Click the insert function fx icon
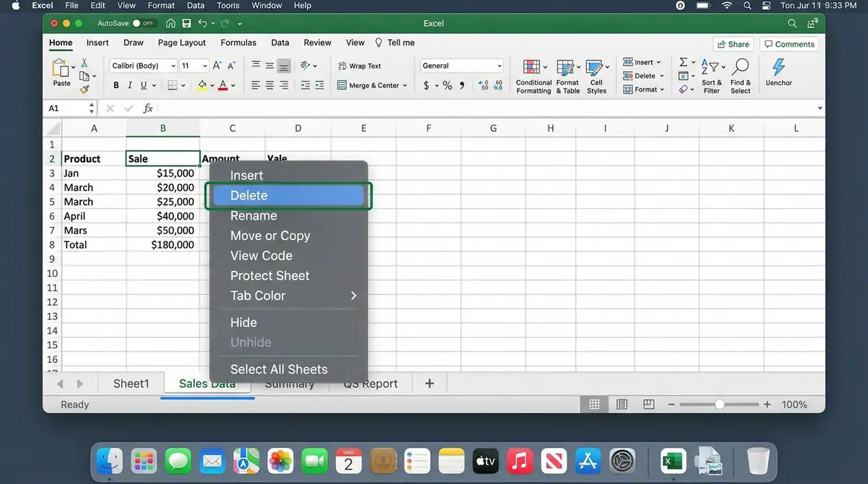Image resolution: width=868 pixels, height=484 pixels. click(148, 108)
